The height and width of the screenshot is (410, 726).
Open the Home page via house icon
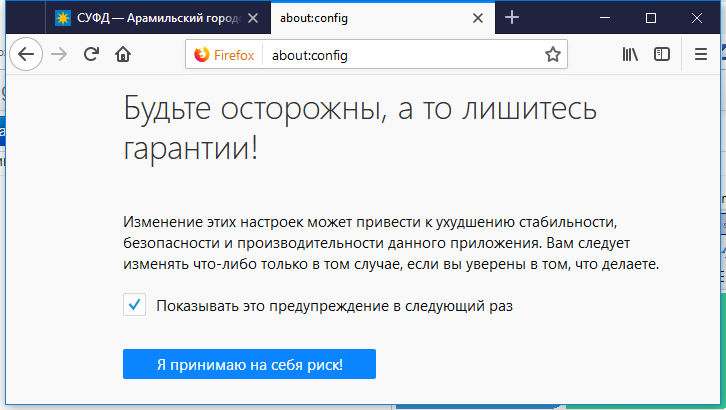[x=123, y=55]
